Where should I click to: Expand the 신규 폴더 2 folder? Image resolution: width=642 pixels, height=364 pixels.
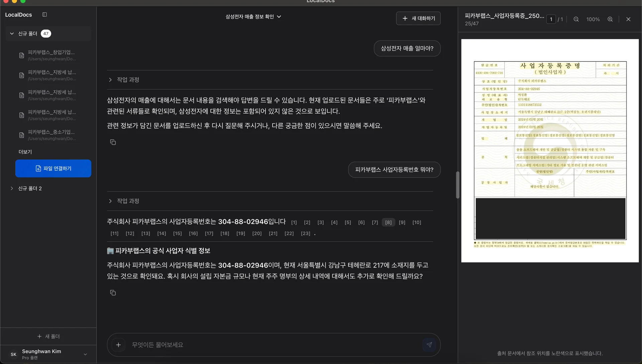(x=12, y=188)
